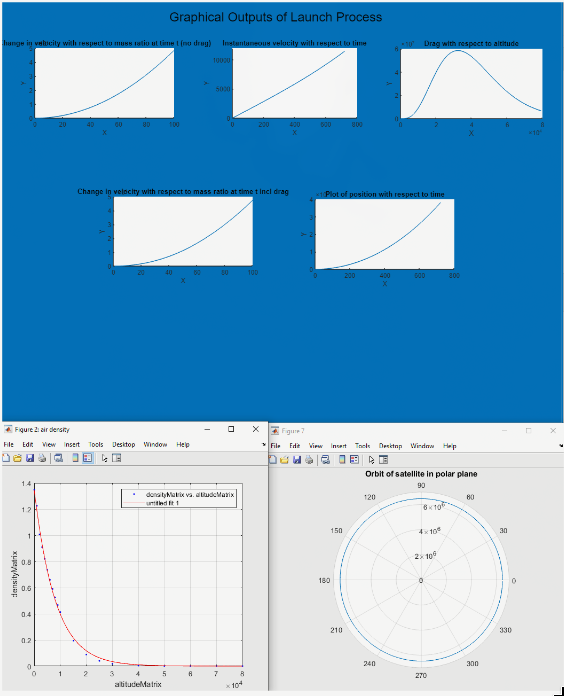Open File menu in Figure 7 window
This screenshot has width=564, height=696.
click(276, 446)
